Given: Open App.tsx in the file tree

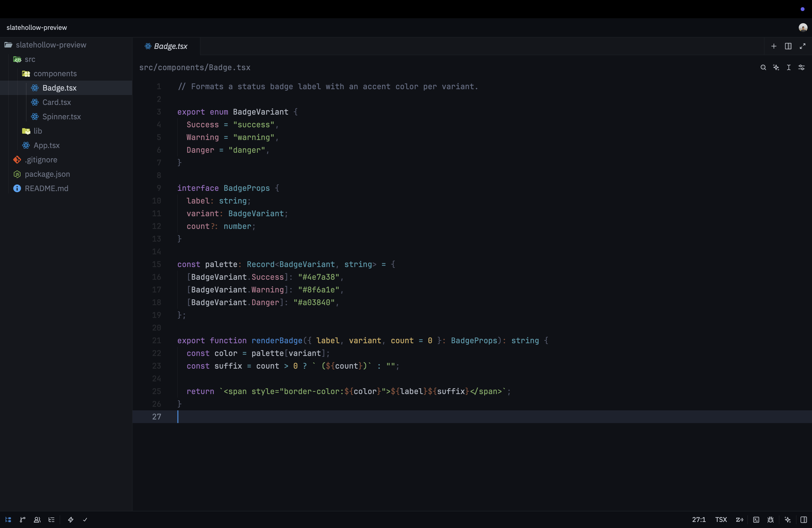Looking at the screenshot, I should 66,145.
